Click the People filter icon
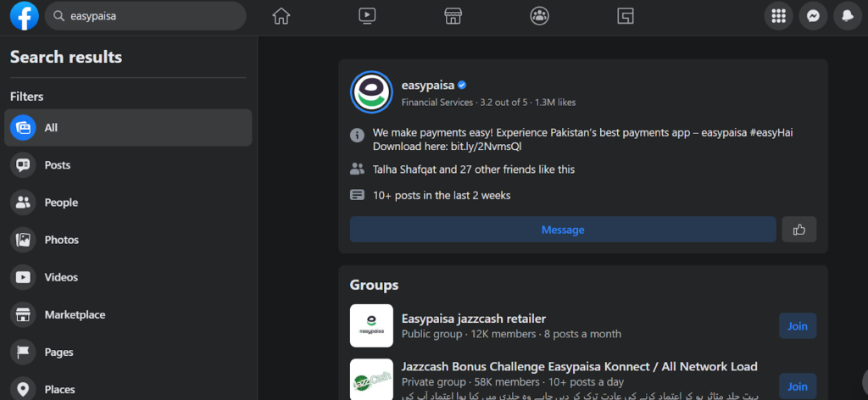Image resolution: width=868 pixels, height=400 pixels. coord(23,203)
